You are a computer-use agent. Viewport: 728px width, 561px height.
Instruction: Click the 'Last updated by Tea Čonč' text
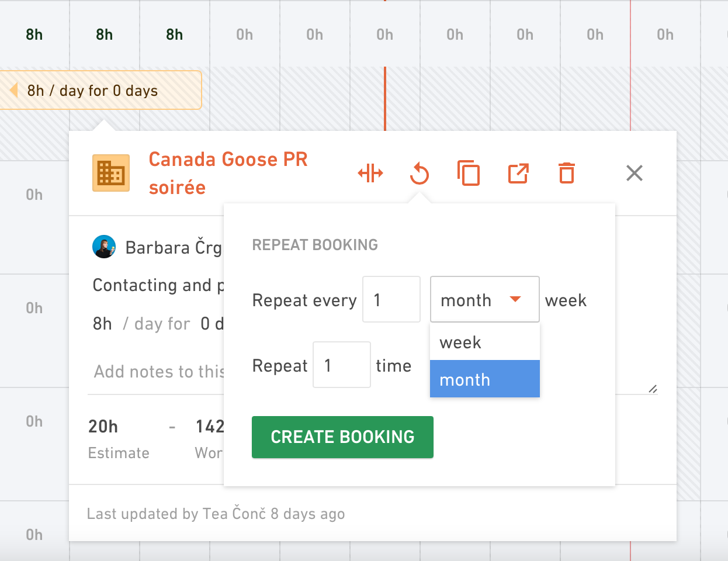[216, 514]
